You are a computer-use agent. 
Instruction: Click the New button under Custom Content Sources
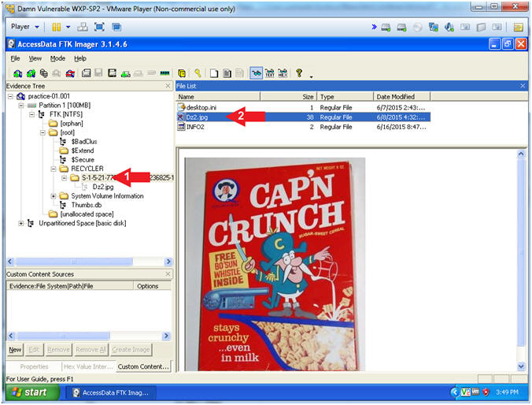click(x=15, y=350)
